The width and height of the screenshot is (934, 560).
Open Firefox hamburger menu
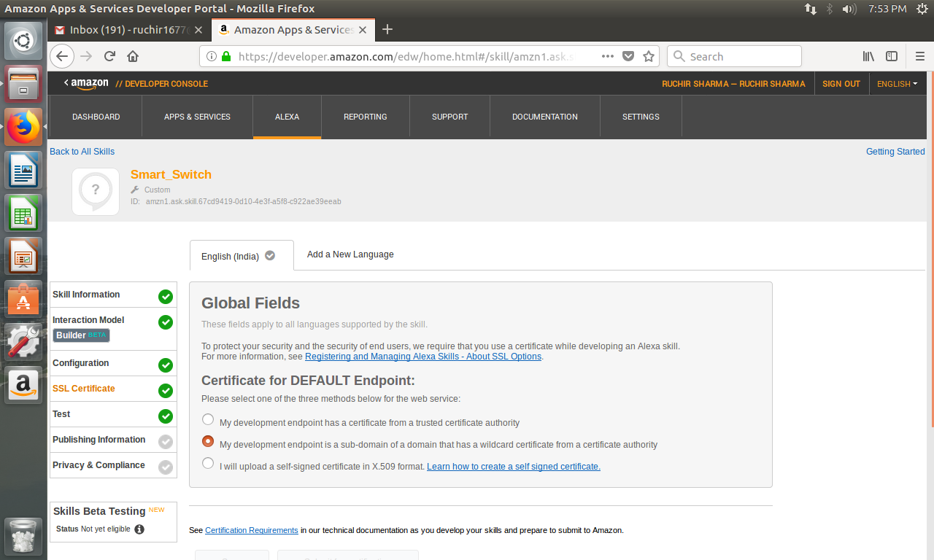coord(920,56)
